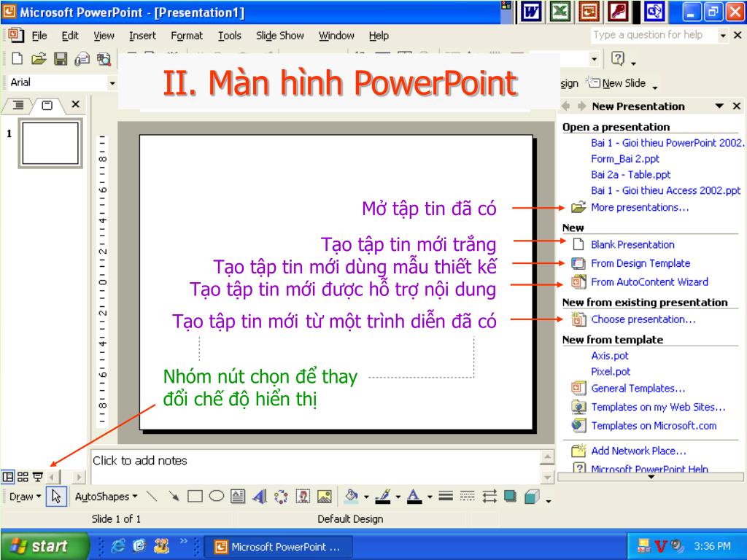This screenshot has width=747, height=560.
Task: Select slide 1 thumbnail
Action: [50, 144]
